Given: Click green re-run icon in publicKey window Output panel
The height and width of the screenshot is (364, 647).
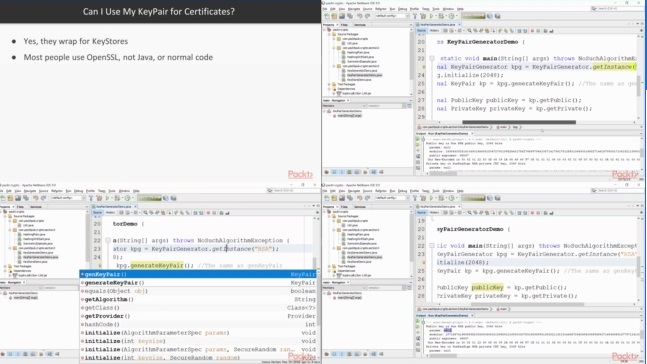Looking at the screenshot, I should (x=418, y=321).
